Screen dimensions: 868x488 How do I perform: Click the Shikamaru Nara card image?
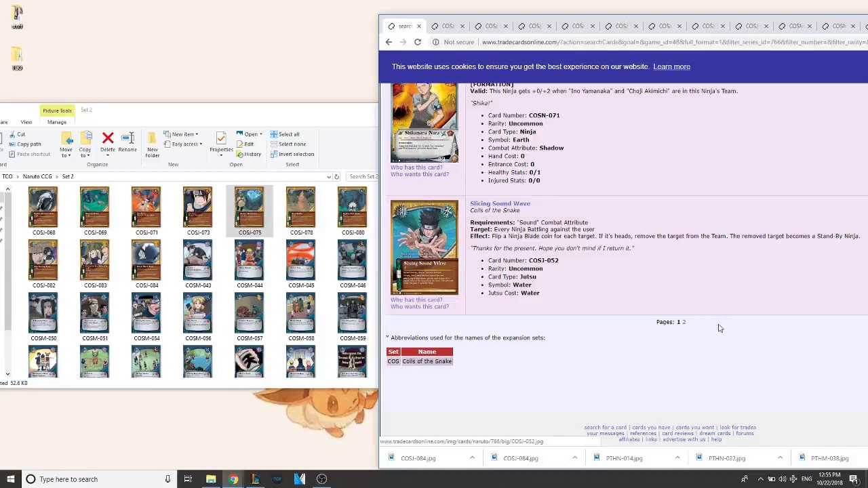425,123
